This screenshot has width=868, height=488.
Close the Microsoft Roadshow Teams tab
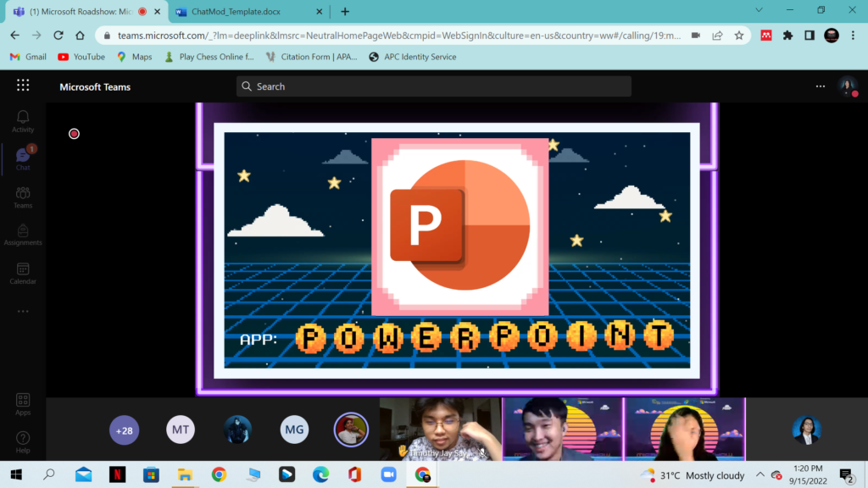point(157,12)
